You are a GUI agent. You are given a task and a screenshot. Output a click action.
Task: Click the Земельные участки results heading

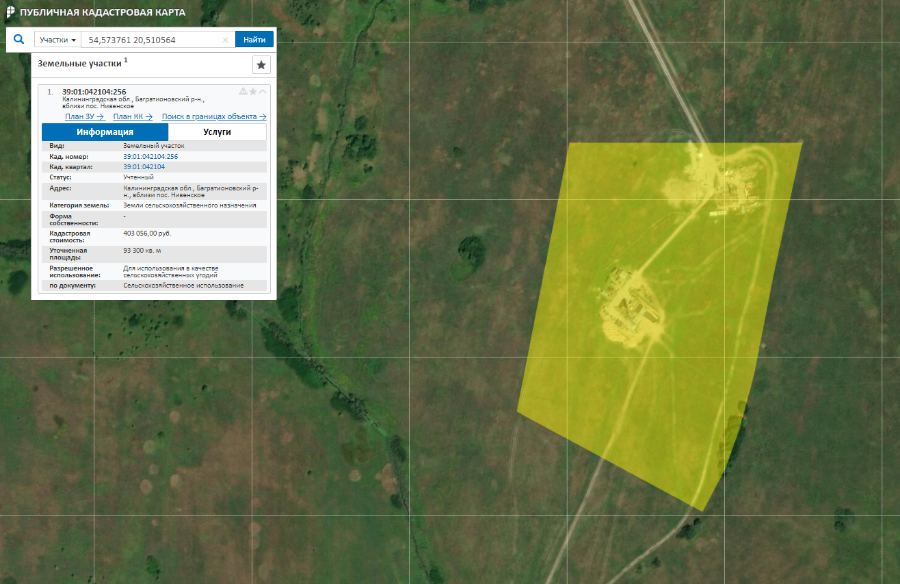[79, 63]
